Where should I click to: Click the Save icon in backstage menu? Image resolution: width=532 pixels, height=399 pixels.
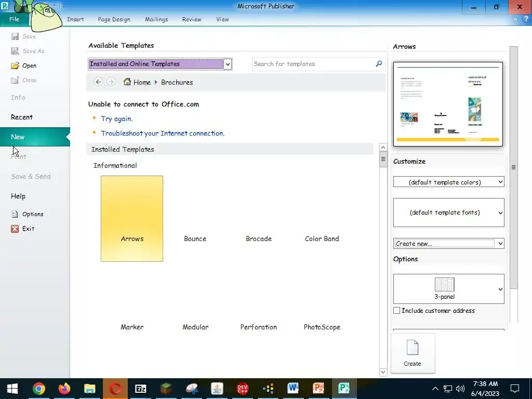[15, 36]
